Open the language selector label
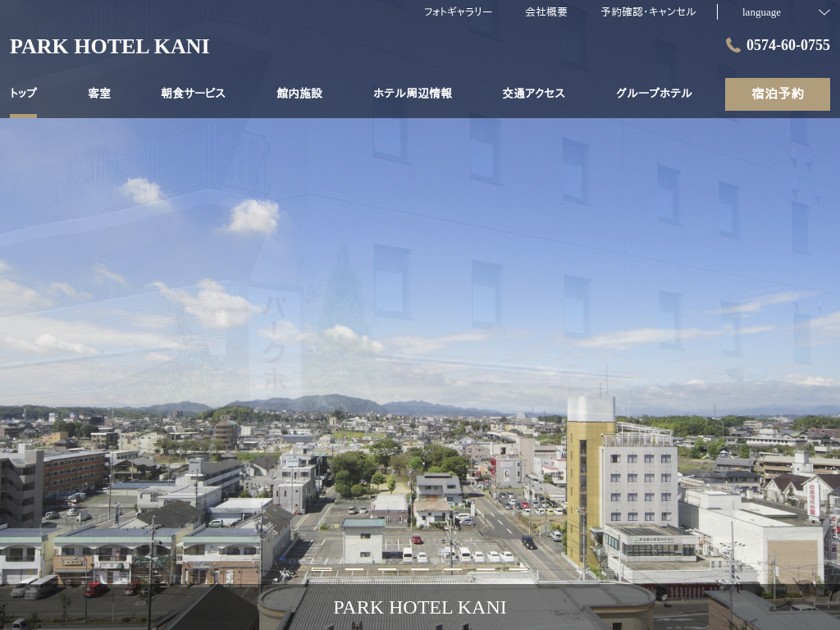The height and width of the screenshot is (630, 840). (761, 12)
